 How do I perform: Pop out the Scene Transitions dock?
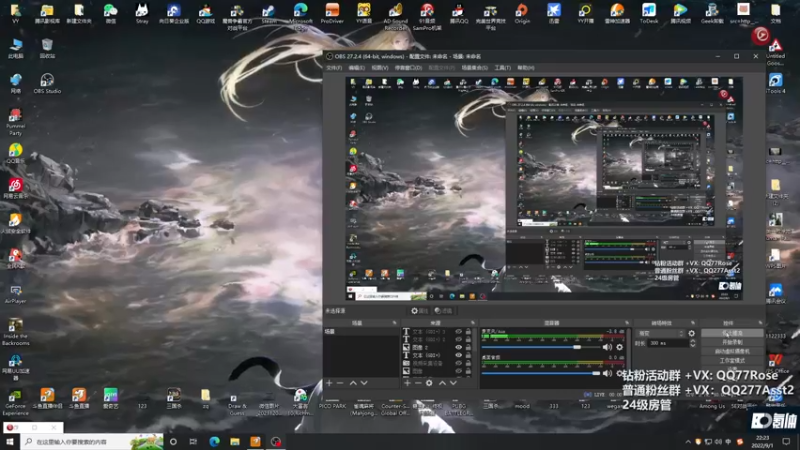pos(693,323)
